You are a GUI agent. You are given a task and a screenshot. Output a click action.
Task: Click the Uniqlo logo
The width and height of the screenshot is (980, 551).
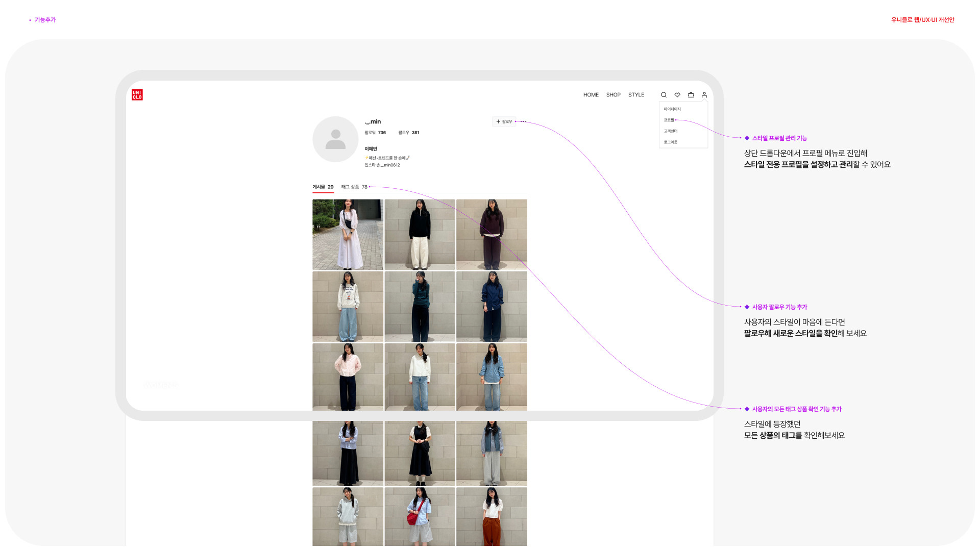137,95
